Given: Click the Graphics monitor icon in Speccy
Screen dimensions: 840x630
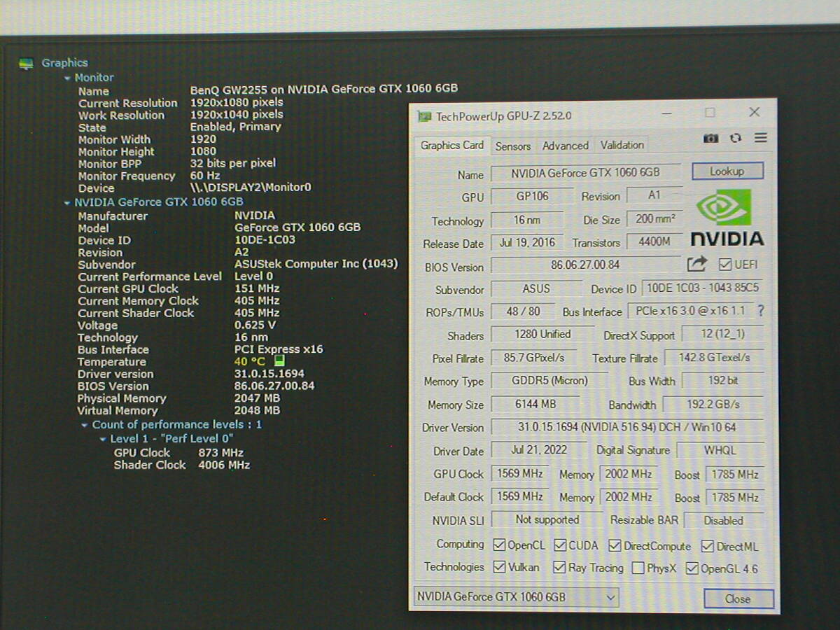Looking at the screenshot, I should tap(27, 64).
